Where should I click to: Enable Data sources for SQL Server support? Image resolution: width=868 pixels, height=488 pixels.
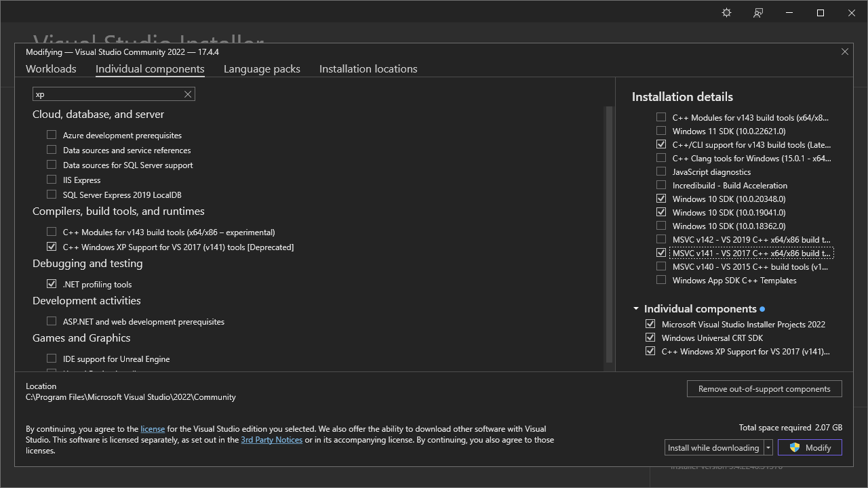(x=52, y=165)
